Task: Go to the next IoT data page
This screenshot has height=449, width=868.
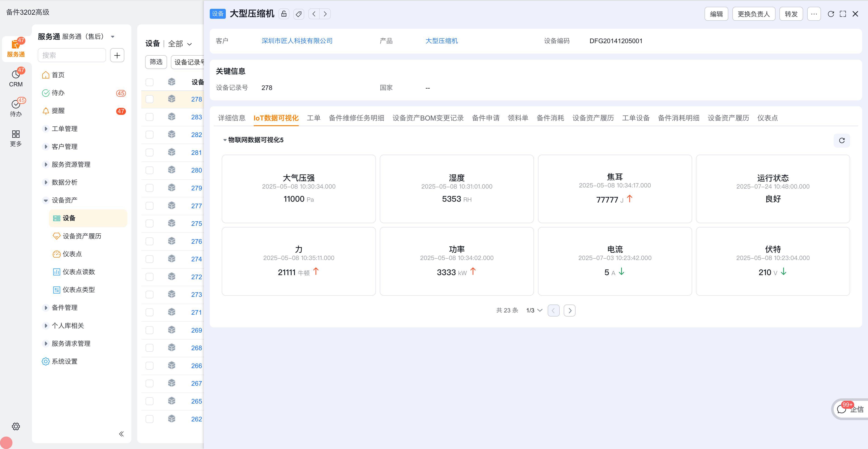Action: coord(569,310)
